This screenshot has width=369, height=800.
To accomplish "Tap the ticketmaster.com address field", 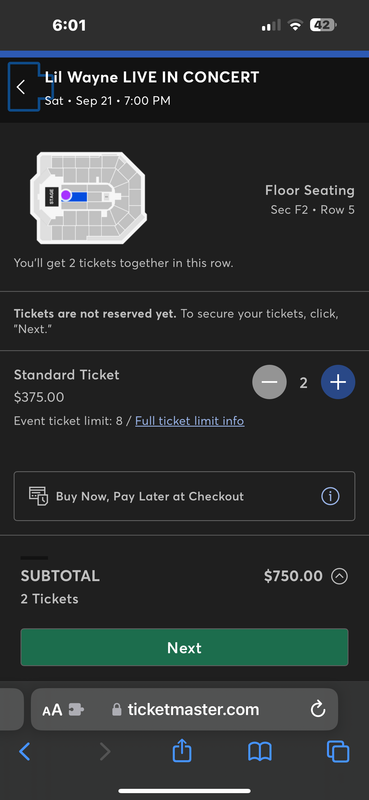I will coord(184,709).
